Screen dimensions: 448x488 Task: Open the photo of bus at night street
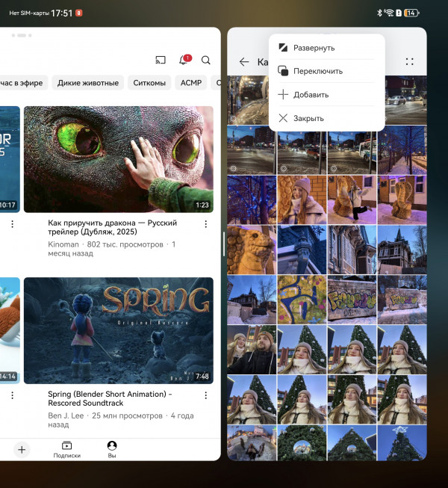(352, 149)
